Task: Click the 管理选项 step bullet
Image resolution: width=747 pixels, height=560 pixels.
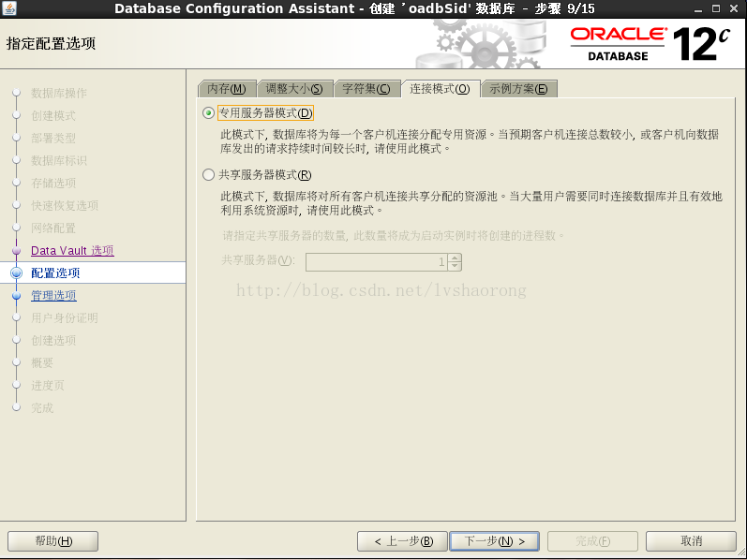Action: coord(17,296)
